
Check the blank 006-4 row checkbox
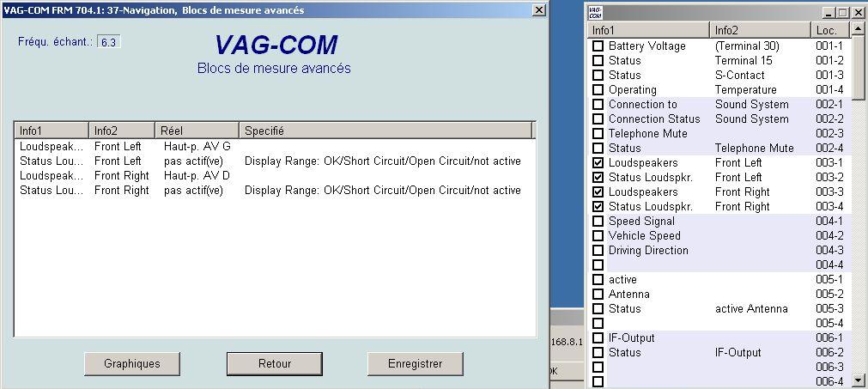pos(598,381)
